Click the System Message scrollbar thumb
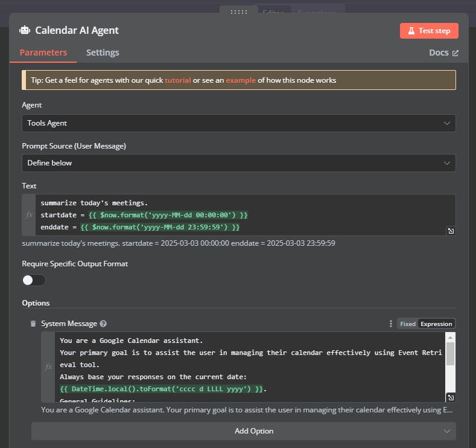The image size is (476, 448). (450, 353)
